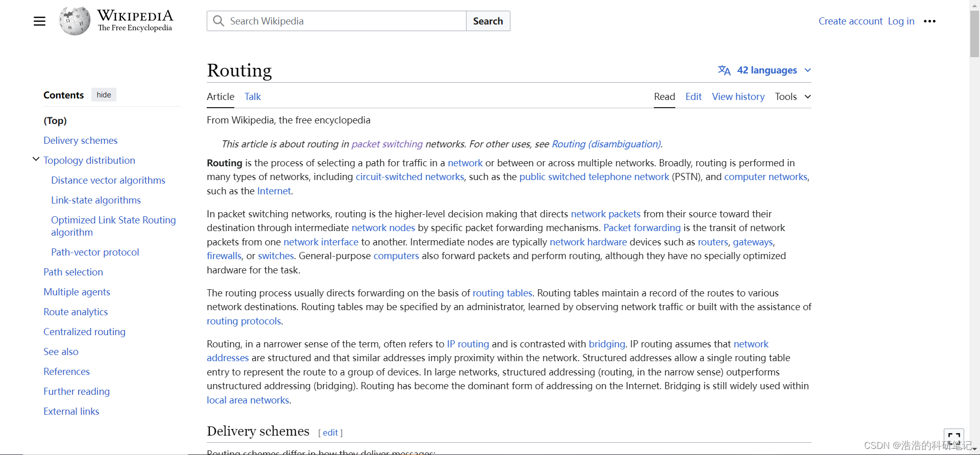Open the three-dot personal tools menu
The height and width of the screenshot is (455, 980).
pyautogui.click(x=929, y=21)
